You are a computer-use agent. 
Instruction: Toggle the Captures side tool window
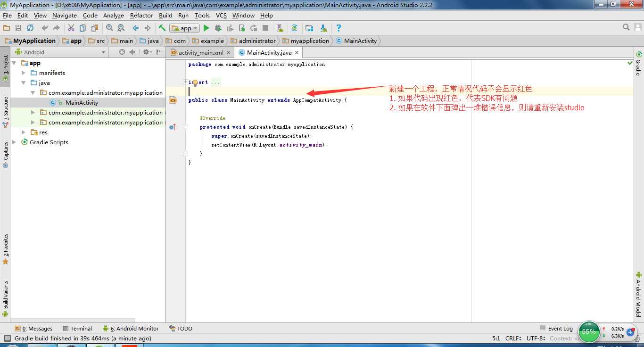coord(5,155)
